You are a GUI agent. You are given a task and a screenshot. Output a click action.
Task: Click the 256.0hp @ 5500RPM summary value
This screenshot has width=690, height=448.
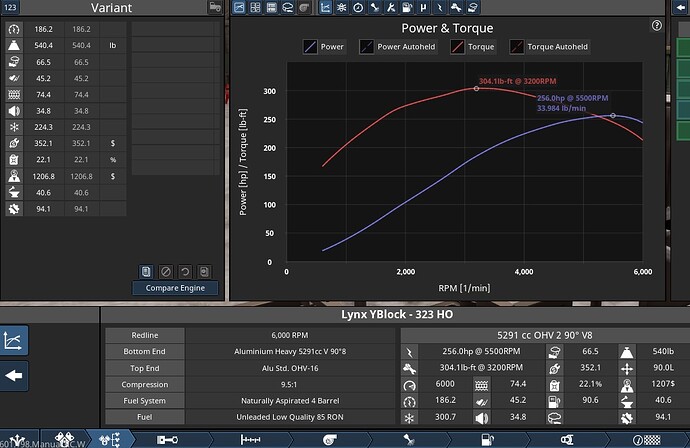coord(481,351)
